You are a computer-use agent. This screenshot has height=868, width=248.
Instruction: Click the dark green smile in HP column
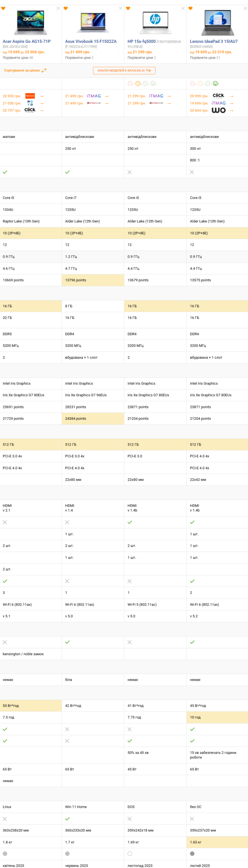[x=153, y=84]
